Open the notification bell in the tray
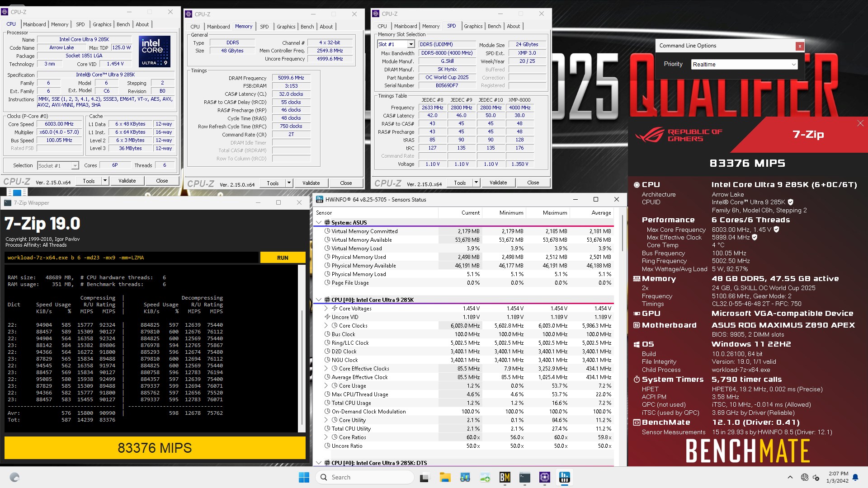The height and width of the screenshot is (488, 868). click(x=855, y=477)
